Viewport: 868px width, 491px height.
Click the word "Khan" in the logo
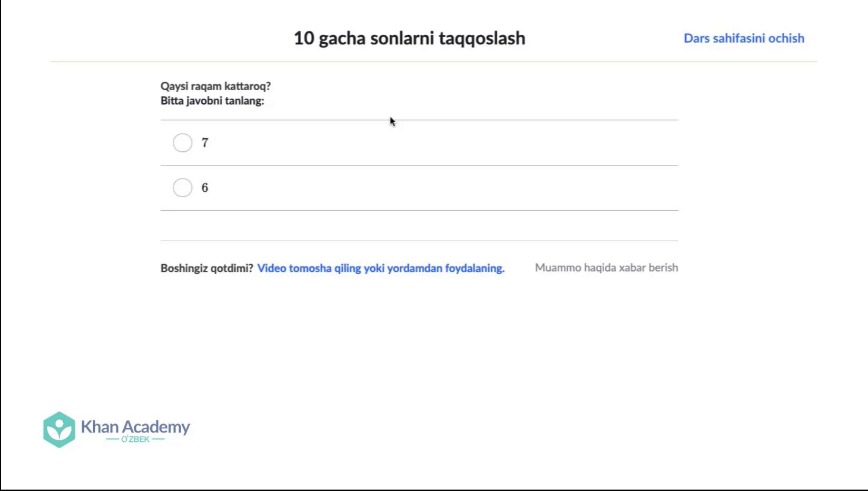point(100,426)
